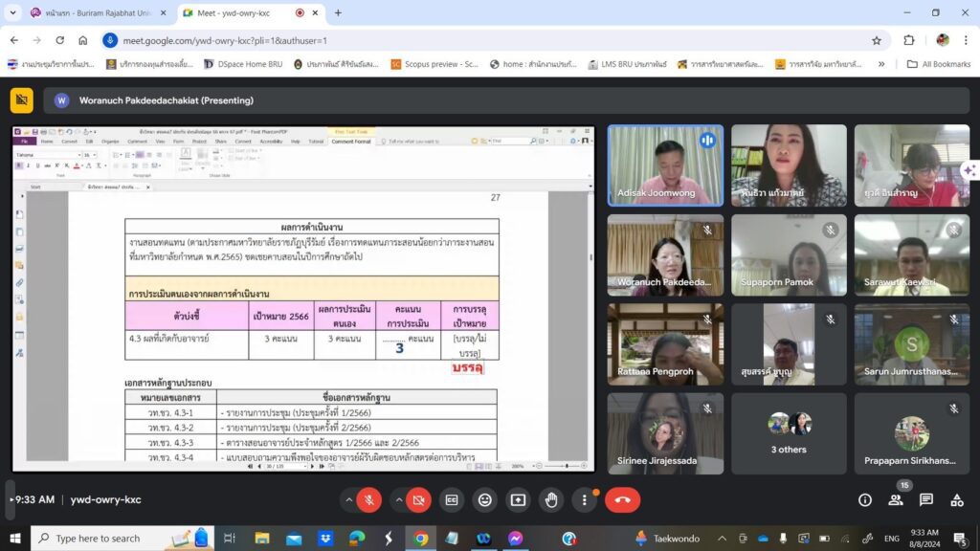This screenshot has width=980, height=551.
Task: Select Rattana Pengproh's video tile
Action: click(x=666, y=344)
